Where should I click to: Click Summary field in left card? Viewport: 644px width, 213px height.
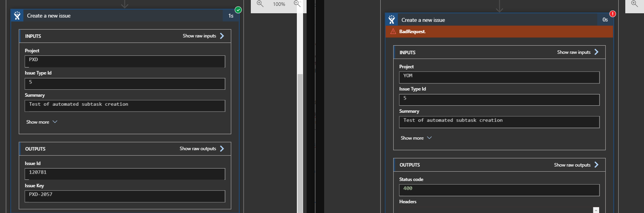[125, 106]
